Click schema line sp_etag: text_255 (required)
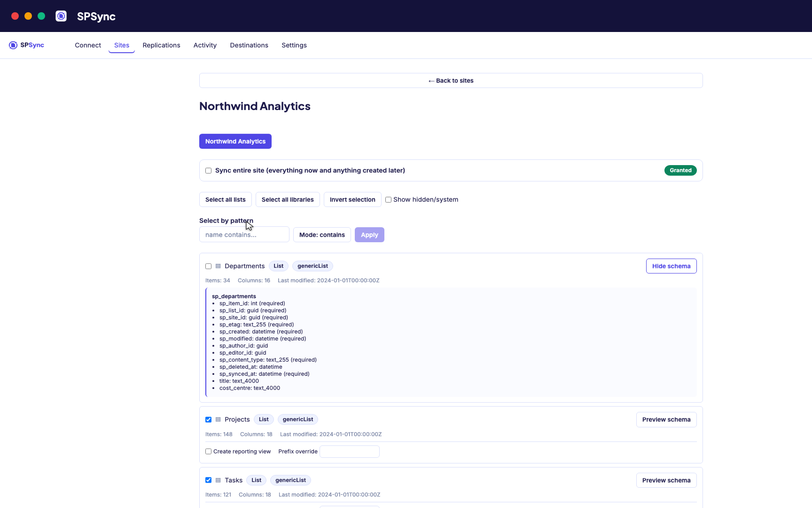 (x=257, y=325)
